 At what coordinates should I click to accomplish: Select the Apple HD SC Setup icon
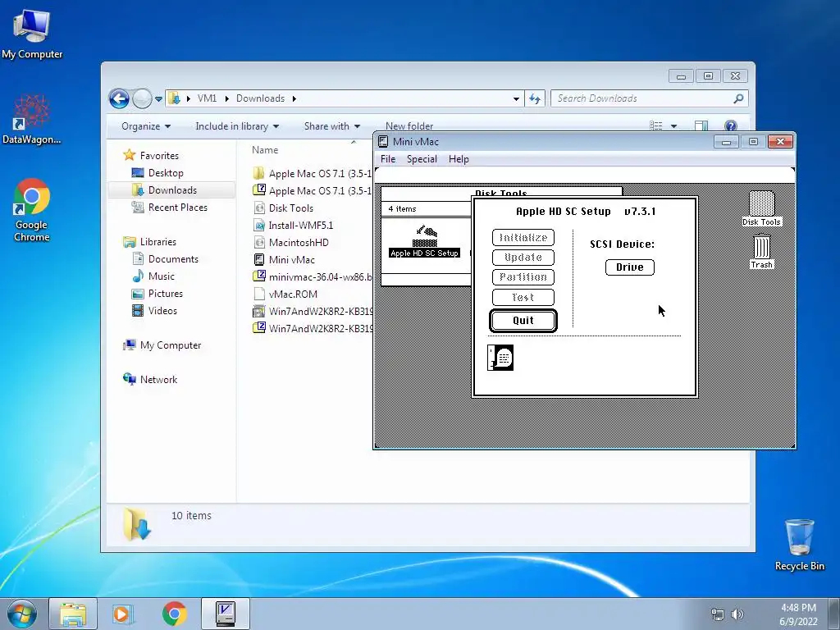[424, 241]
